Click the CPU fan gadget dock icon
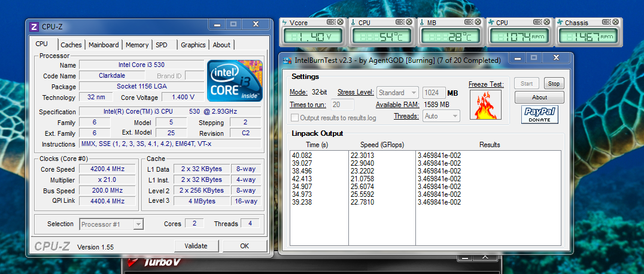The image size is (644, 274). [x=538, y=22]
